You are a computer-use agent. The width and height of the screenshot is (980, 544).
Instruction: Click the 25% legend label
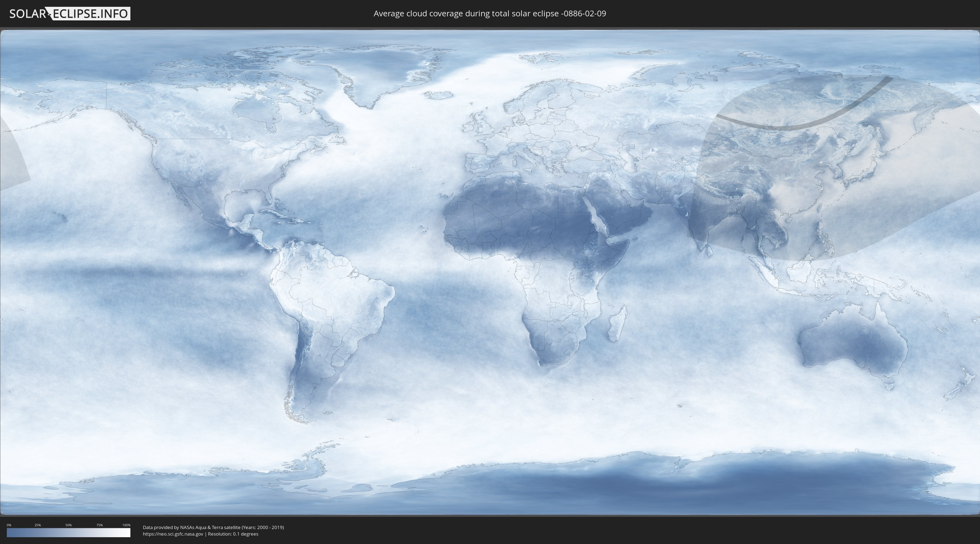click(x=38, y=525)
